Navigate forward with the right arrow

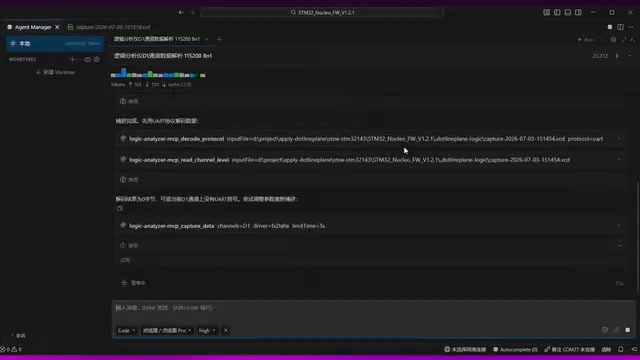pos(192,13)
